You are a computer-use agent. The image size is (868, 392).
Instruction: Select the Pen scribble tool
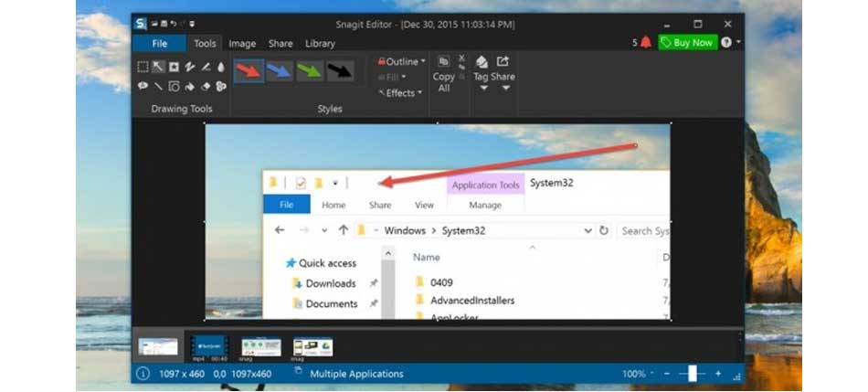coord(190,67)
